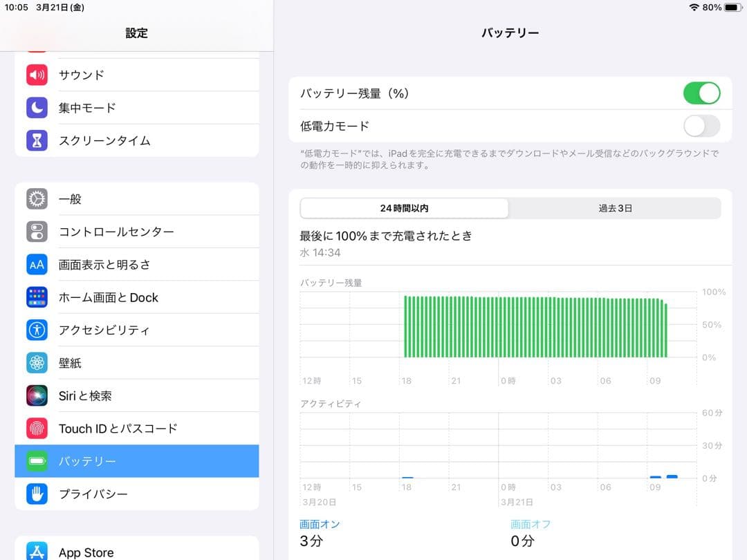The image size is (747, 560).
Task: Select a bar in the battery level chart
Action: pyautogui.click(x=533, y=325)
